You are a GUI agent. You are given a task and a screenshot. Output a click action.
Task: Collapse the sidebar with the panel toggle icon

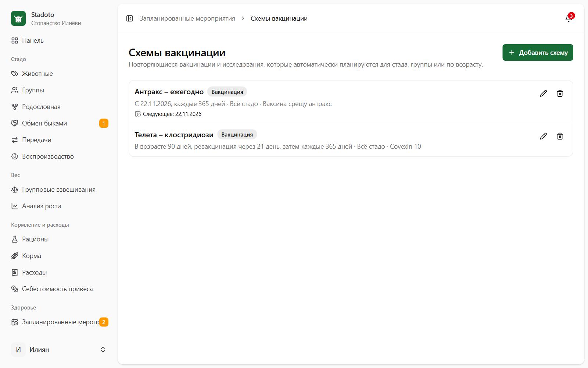pos(129,18)
